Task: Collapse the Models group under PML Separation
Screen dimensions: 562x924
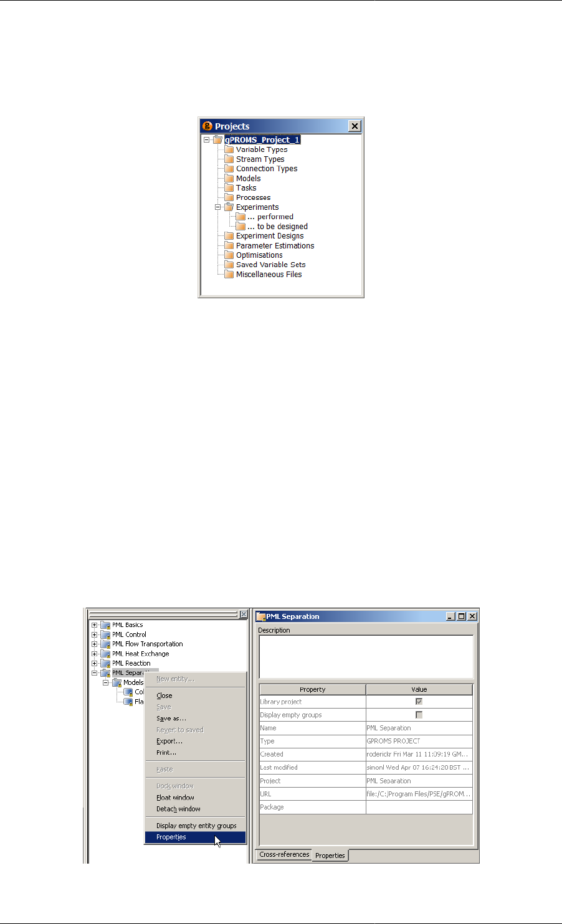Action: pyautogui.click(x=106, y=683)
